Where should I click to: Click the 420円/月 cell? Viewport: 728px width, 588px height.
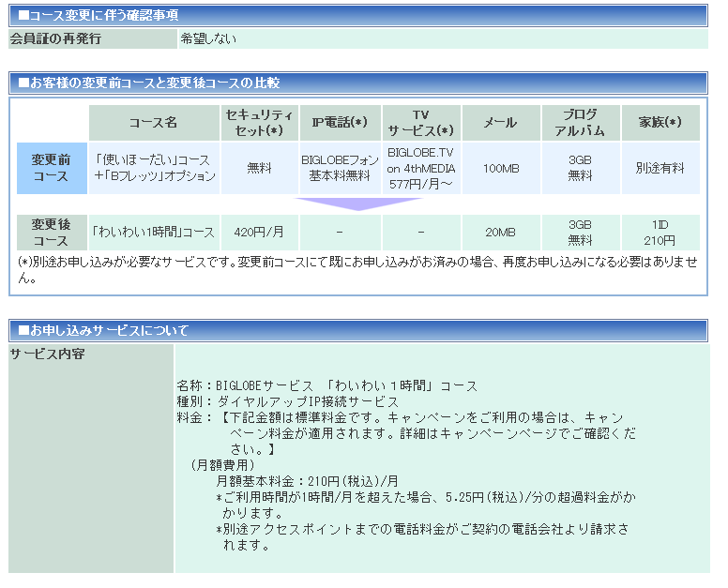pyautogui.click(x=259, y=233)
